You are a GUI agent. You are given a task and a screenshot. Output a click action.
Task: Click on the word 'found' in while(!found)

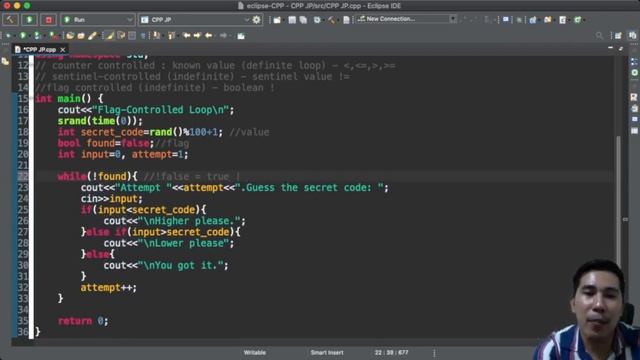pyautogui.click(x=112, y=176)
